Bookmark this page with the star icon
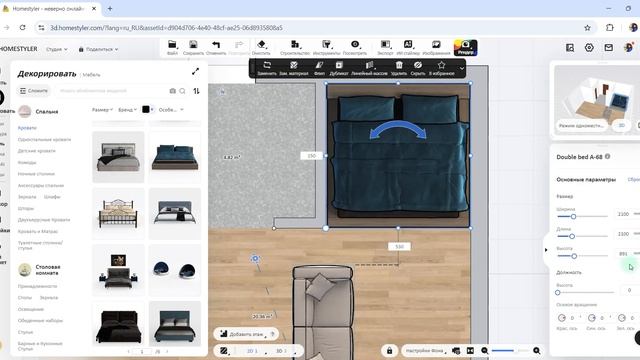640x360 pixels. (587, 28)
